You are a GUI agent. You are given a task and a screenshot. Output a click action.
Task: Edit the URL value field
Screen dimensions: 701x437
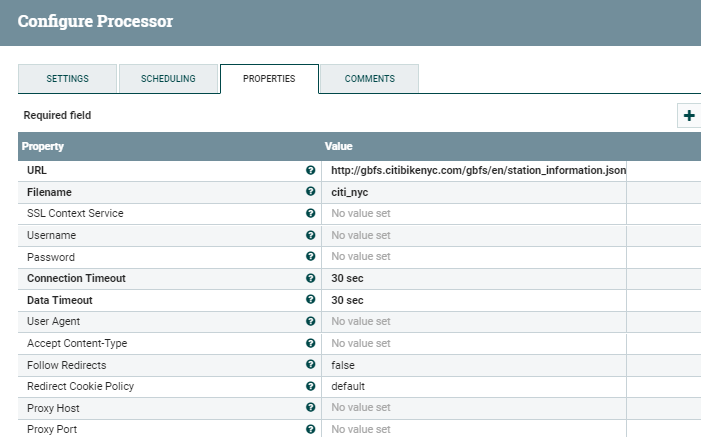(474, 170)
